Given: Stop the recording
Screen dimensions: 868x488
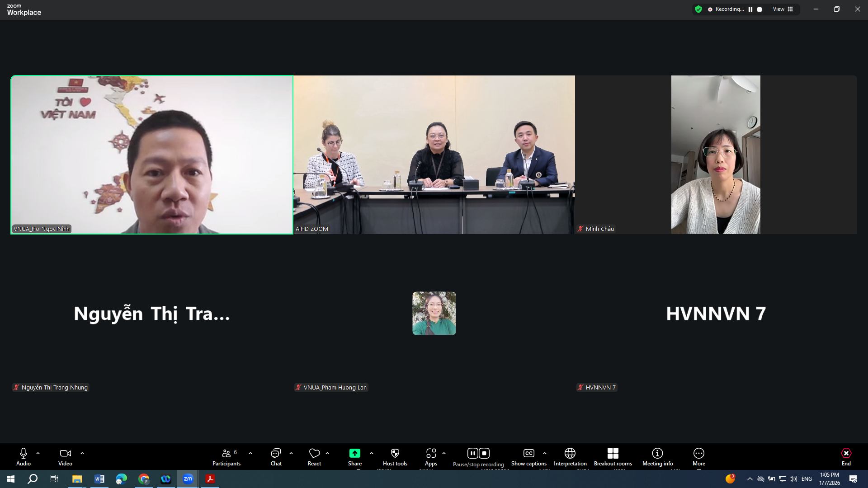Looking at the screenshot, I should [484, 453].
